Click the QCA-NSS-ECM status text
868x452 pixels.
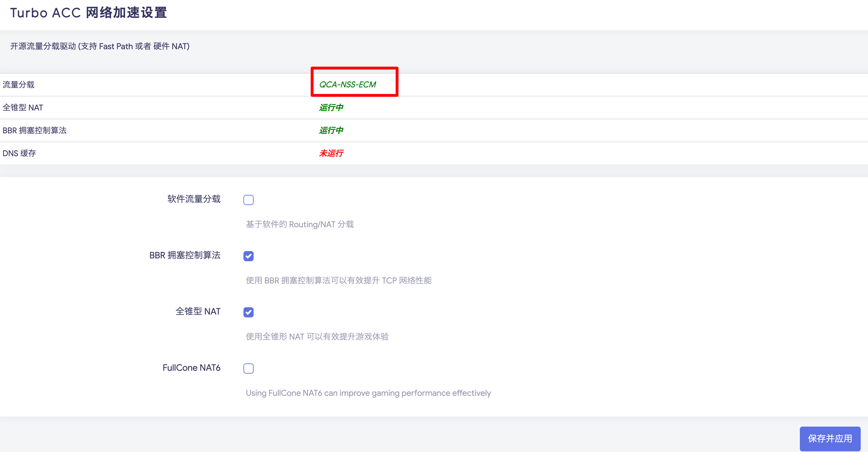click(347, 84)
